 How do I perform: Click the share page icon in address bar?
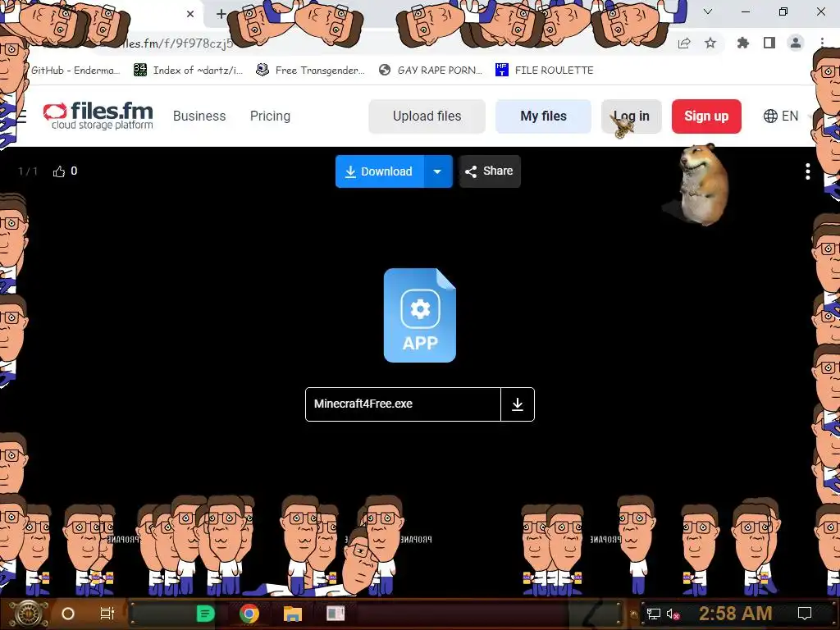684,43
